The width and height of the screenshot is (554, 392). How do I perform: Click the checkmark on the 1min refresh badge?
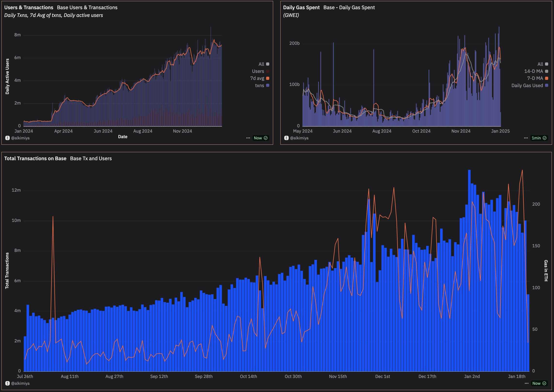pos(545,138)
